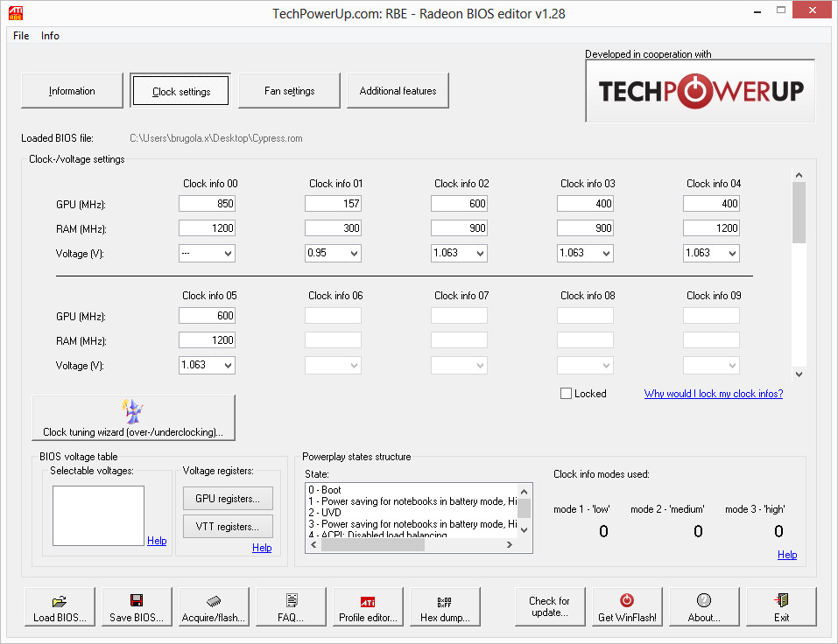The width and height of the screenshot is (838, 644).
Task: Click RAM MHz field of Clock info 01
Action: (x=333, y=228)
